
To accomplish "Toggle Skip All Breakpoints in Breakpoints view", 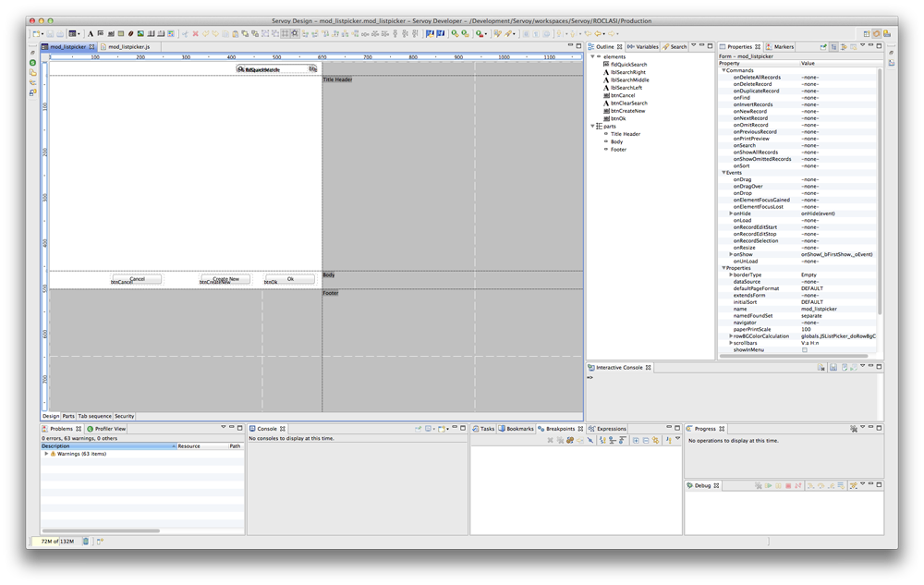I will (590, 440).
